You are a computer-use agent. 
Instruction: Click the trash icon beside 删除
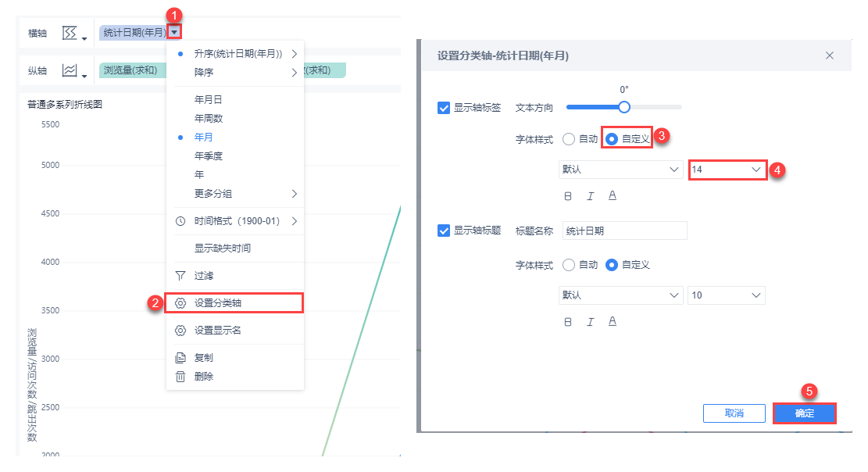pos(180,377)
